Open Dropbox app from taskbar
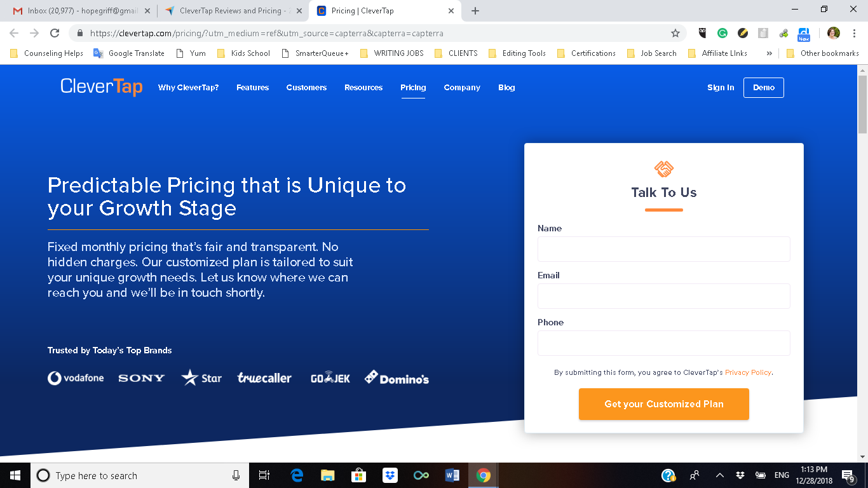 tap(390, 475)
